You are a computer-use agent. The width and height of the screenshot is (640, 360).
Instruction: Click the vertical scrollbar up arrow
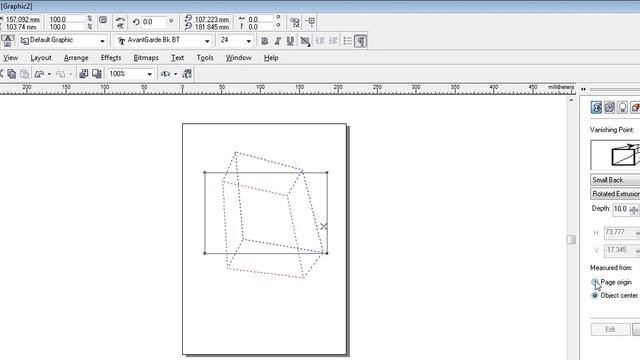pyautogui.click(x=571, y=100)
